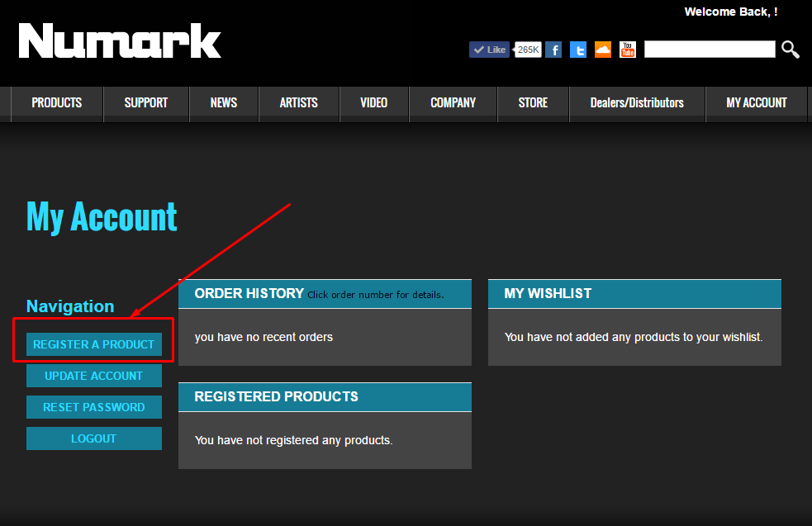Open Dealers/Distributors in the navigation bar
The image size is (812, 526).
click(637, 103)
